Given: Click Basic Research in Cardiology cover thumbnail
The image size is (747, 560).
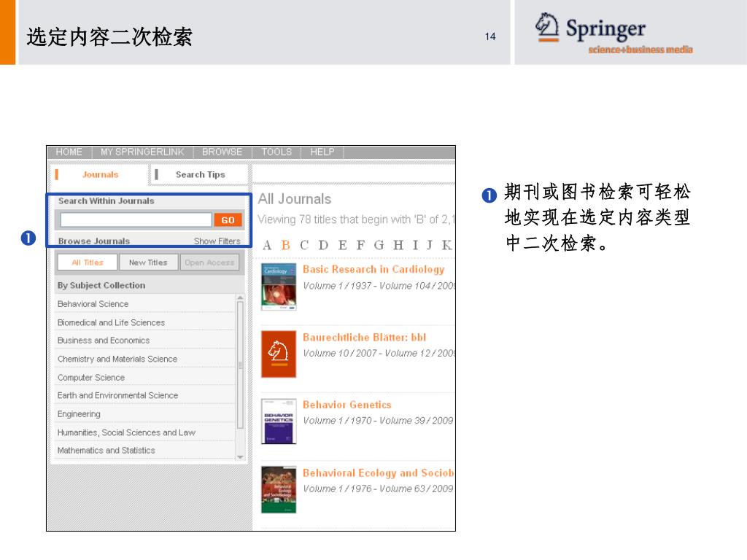Looking at the screenshot, I should click(x=279, y=287).
